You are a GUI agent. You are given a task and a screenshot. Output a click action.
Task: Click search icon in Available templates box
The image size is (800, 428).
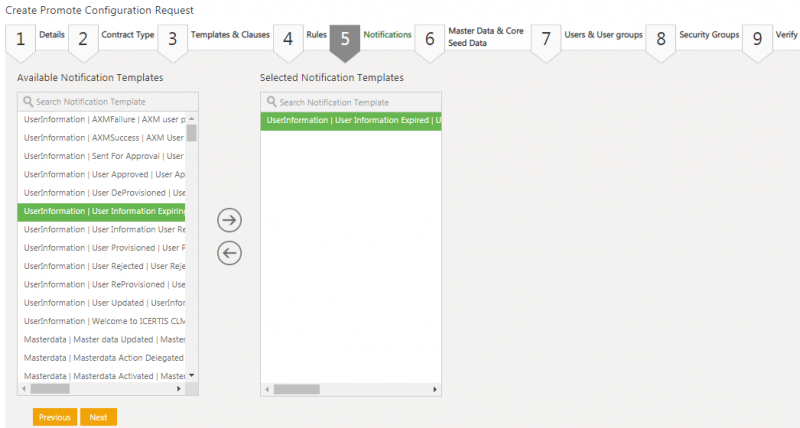coord(28,101)
